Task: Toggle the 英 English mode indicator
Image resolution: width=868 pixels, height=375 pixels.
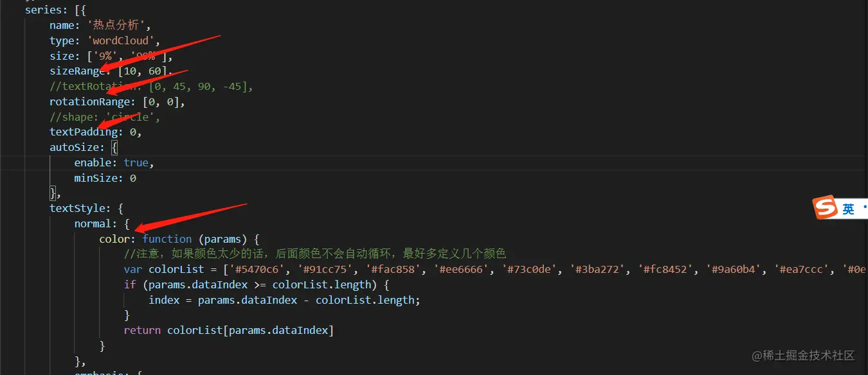Action: coord(848,209)
